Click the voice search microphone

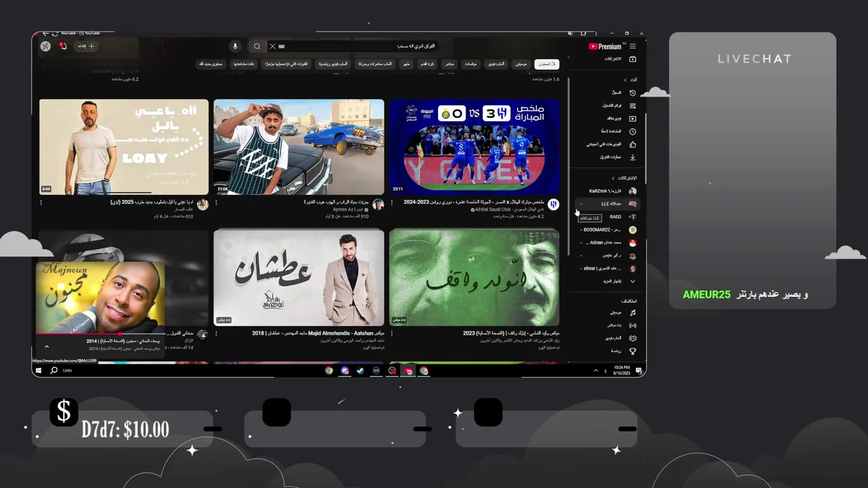click(x=235, y=46)
